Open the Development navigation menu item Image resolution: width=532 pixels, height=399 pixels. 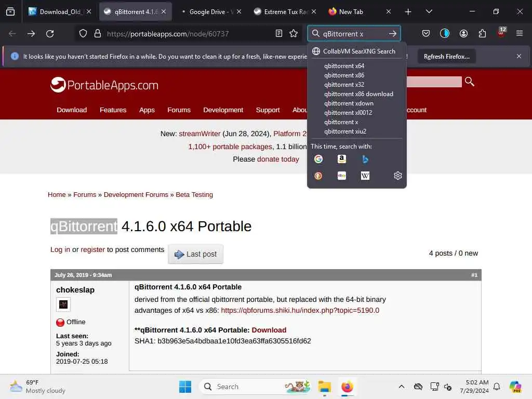point(223,110)
